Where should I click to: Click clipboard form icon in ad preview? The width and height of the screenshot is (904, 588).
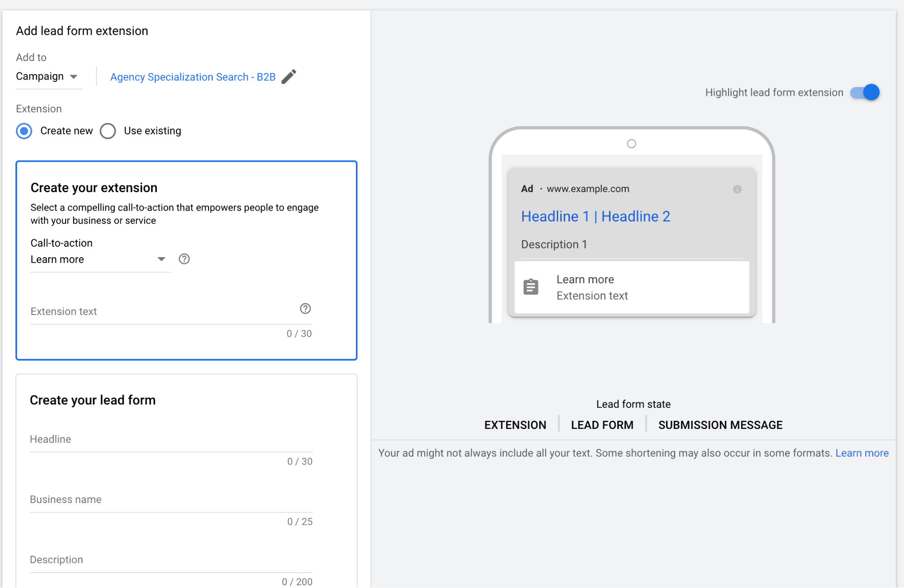coord(531,287)
